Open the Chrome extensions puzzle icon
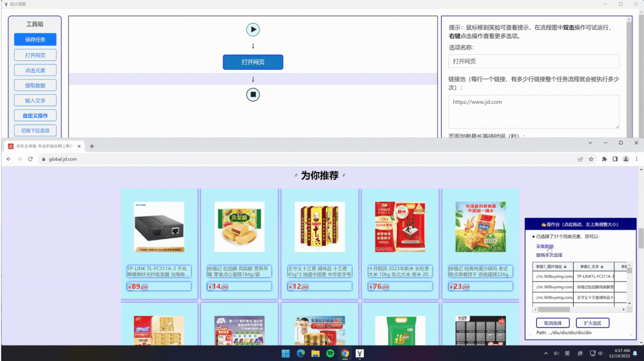The height and width of the screenshot is (361, 644). 605,159
